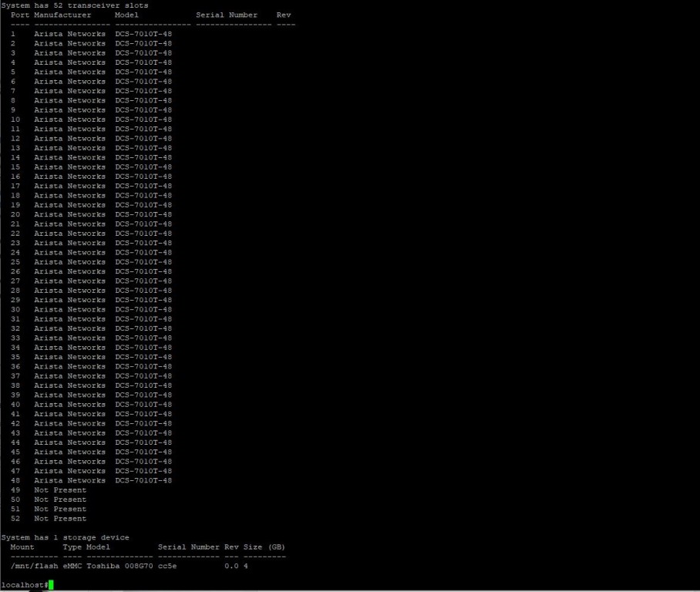
Task: Select 'Arista Networks' in the port 26 row
Action: point(69,271)
